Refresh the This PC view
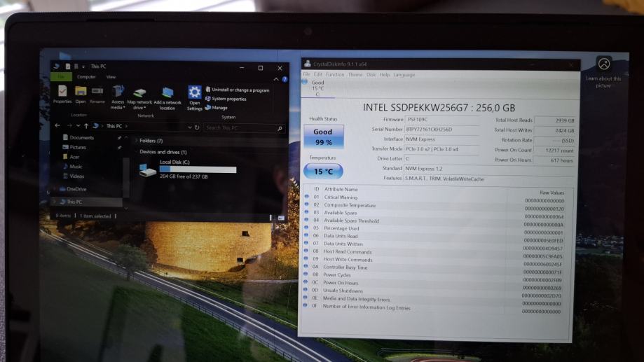This screenshot has height=362, width=644. click(197, 127)
